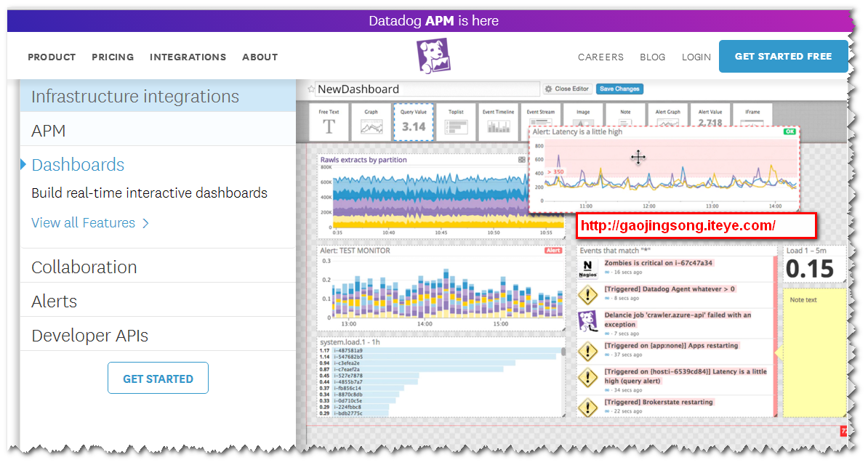The width and height of the screenshot is (868, 465).
Task: Click warning icon for Latency query alert
Action: click(x=588, y=378)
